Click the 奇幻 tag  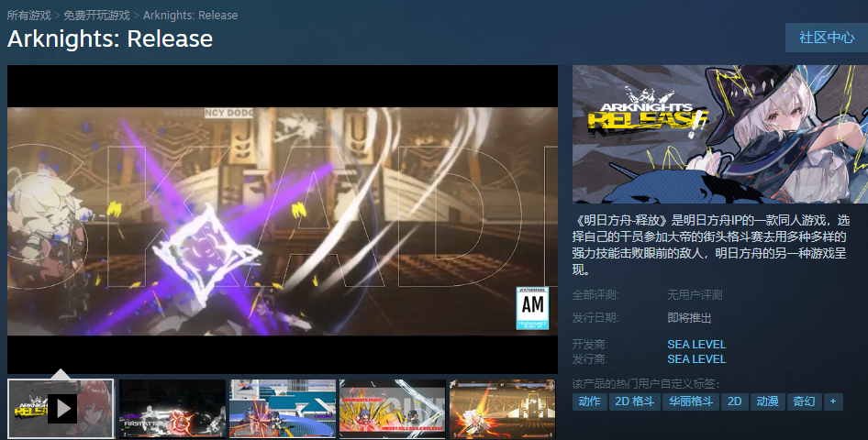click(x=805, y=401)
